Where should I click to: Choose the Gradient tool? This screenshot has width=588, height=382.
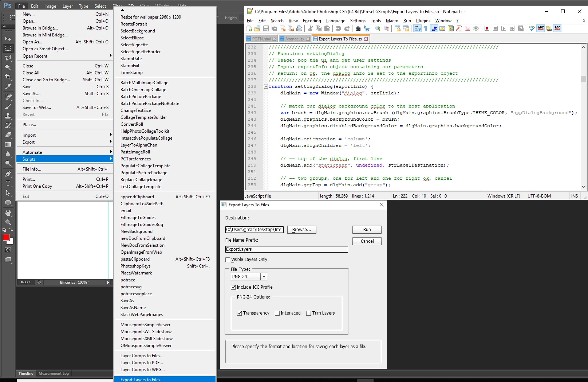pyautogui.click(x=8, y=145)
